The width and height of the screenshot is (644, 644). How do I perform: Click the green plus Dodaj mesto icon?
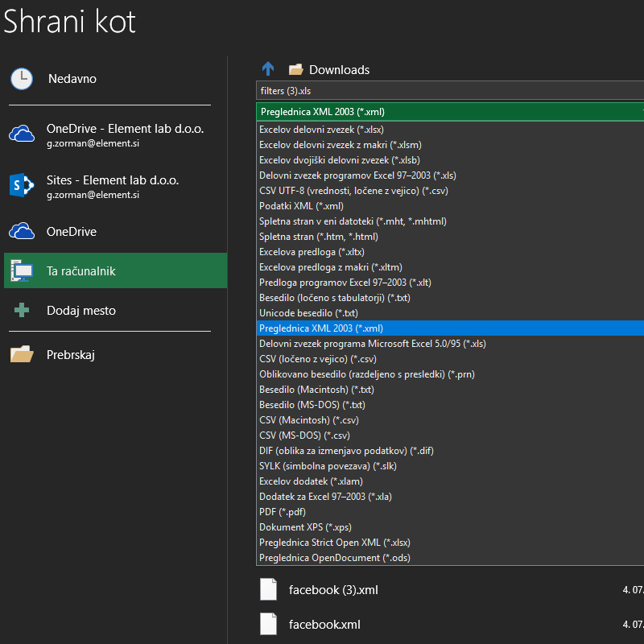(x=22, y=310)
